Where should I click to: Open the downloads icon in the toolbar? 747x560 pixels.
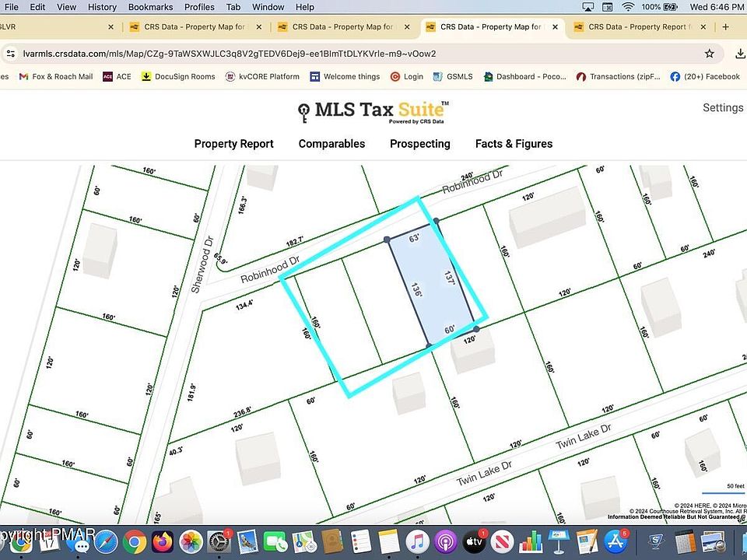coord(739,54)
